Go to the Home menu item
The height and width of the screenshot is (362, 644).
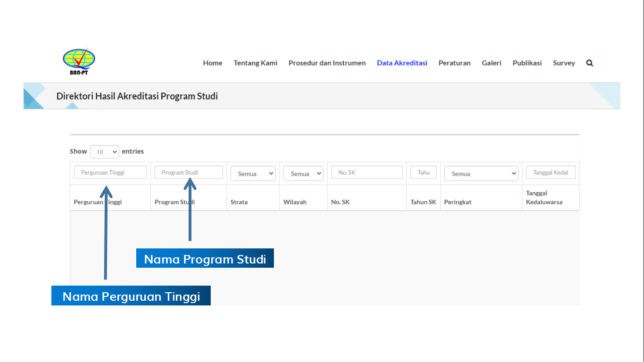tap(213, 63)
